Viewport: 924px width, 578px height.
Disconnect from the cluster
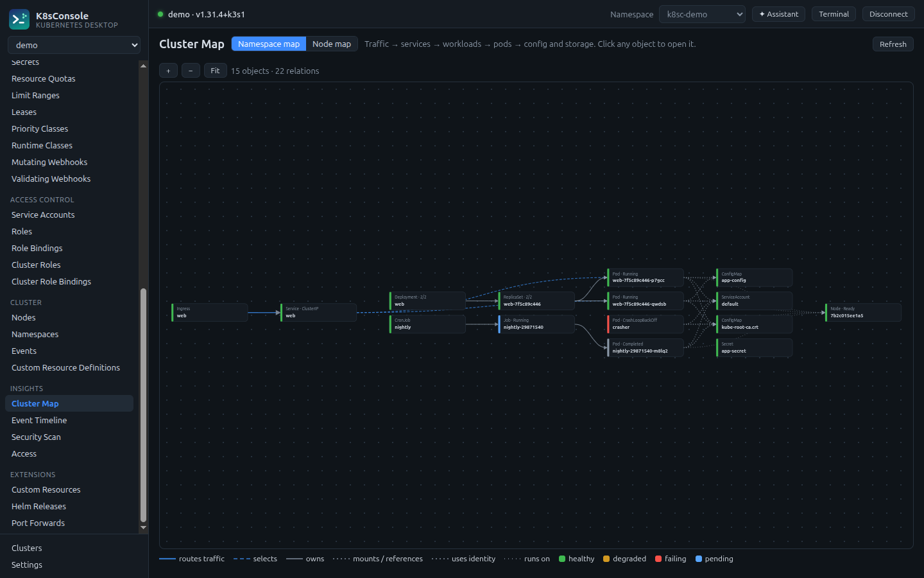point(889,14)
